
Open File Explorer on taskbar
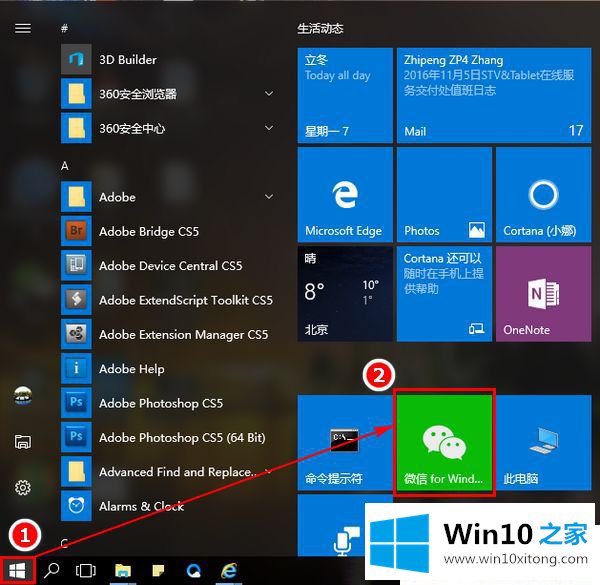122,571
